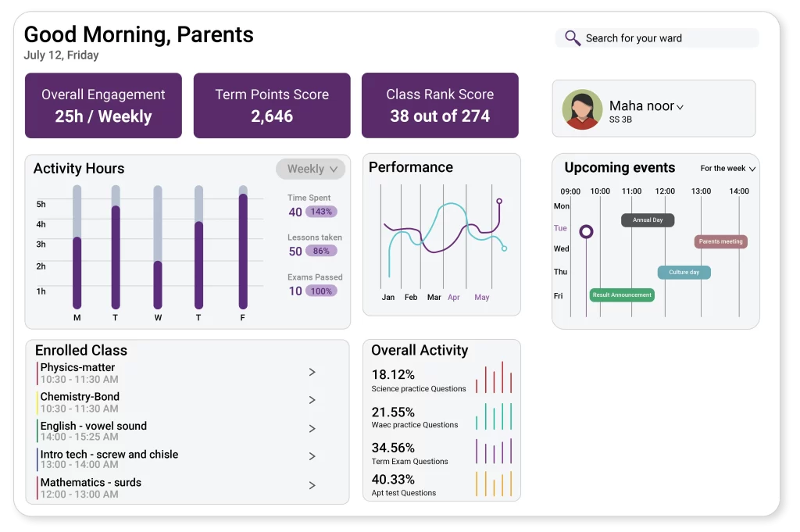The image size is (800, 532).
Task: Select the Annual Day event
Action: pyautogui.click(x=648, y=220)
